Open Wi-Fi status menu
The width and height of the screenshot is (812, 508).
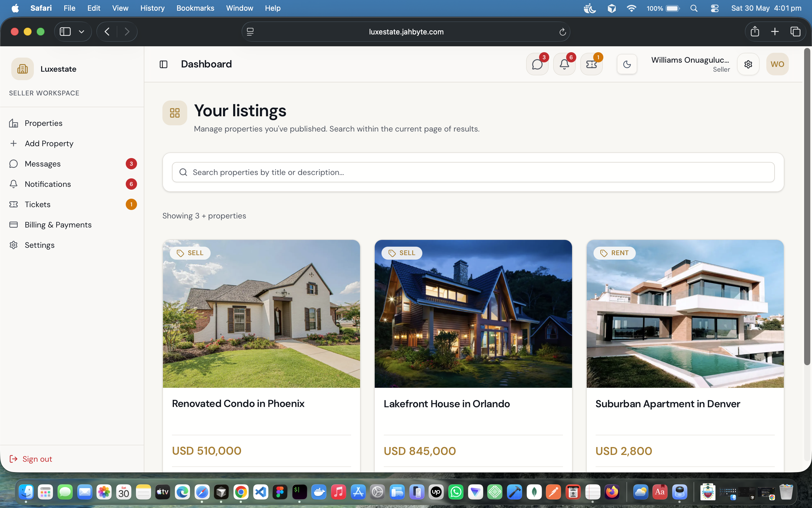[x=632, y=8]
